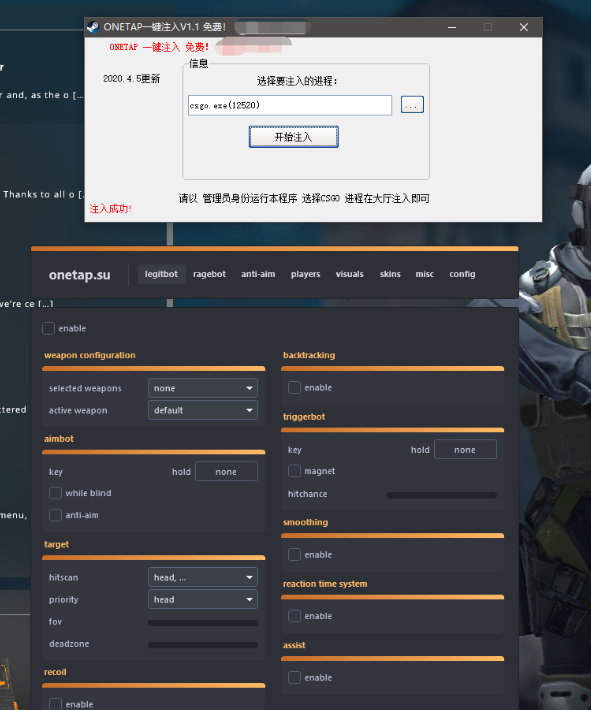
Task: Enable the backtracking checkbox
Action: [x=294, y=388]
